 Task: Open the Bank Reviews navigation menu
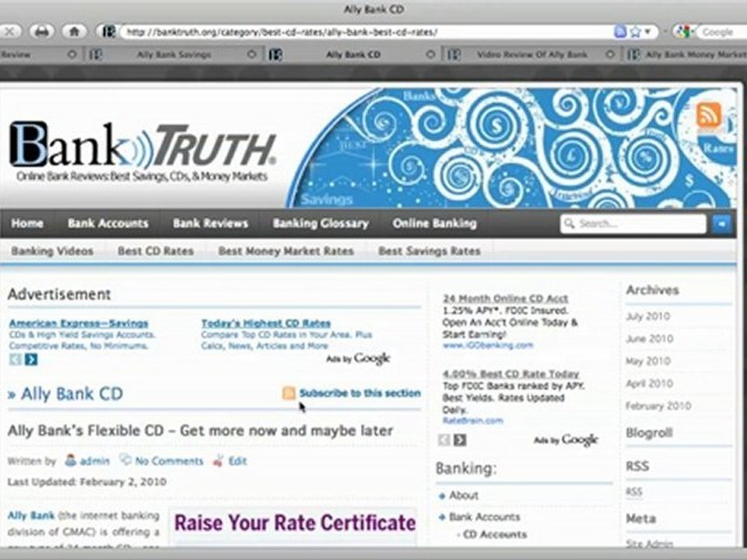(210, 223)
